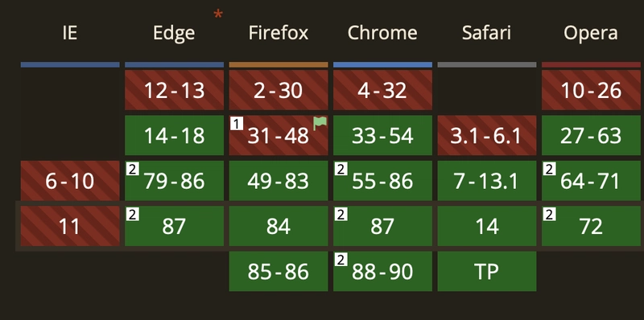Click the green flag icon on Firefox 31-48
Screen dimensions: 644x320
(320, 123)
